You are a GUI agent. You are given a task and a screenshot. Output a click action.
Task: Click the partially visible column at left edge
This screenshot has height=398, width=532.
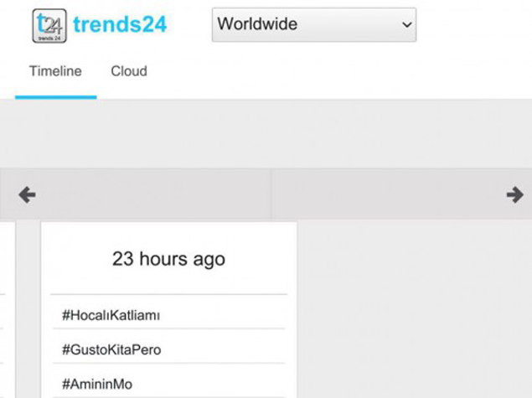coord(7,310)
